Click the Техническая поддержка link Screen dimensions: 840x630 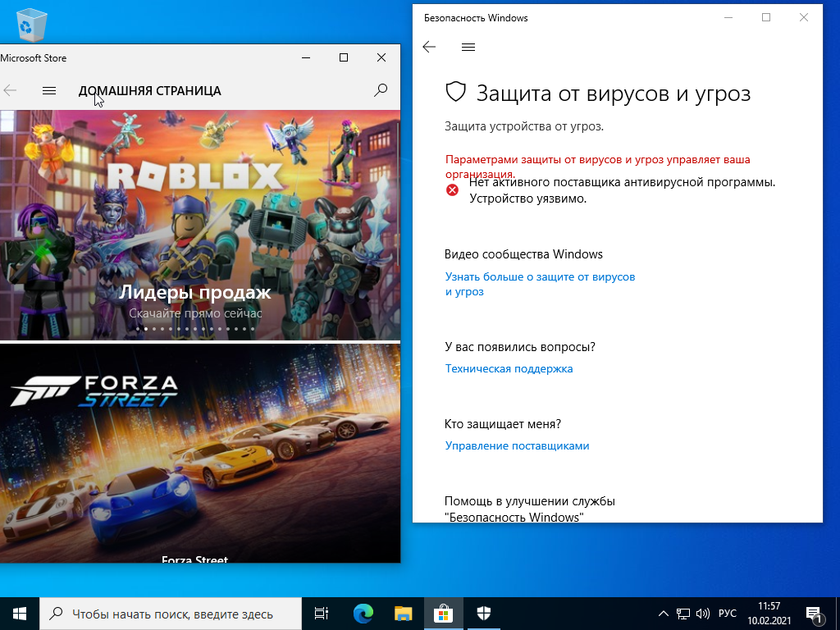(x=509, y=368)
